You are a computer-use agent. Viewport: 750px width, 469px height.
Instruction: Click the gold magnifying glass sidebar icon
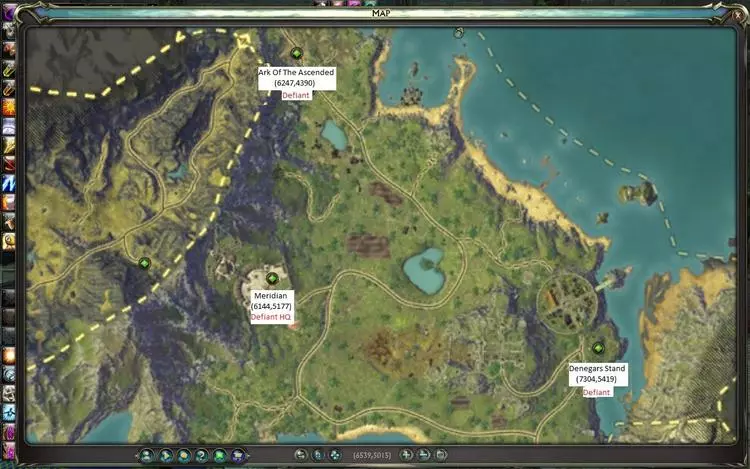click(x=9, y=241)
